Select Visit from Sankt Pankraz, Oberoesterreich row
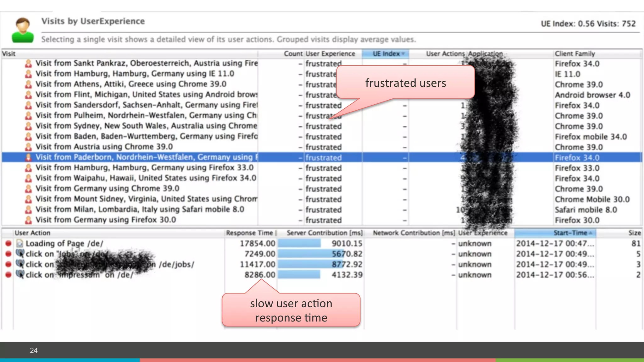 321,63
